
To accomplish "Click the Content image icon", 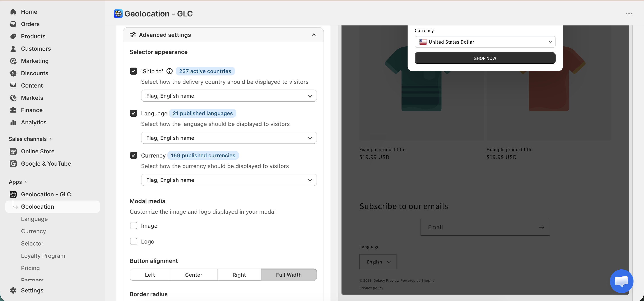I will coord(13,85).
